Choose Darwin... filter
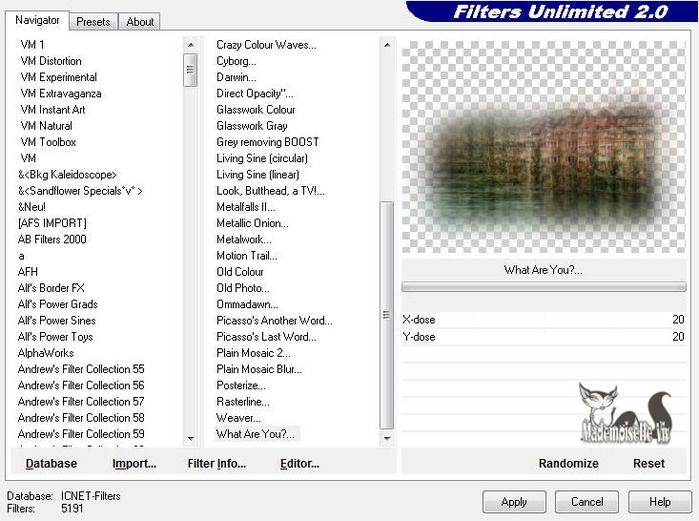Screen dimensions: 699x521 (x=236, y=77)
